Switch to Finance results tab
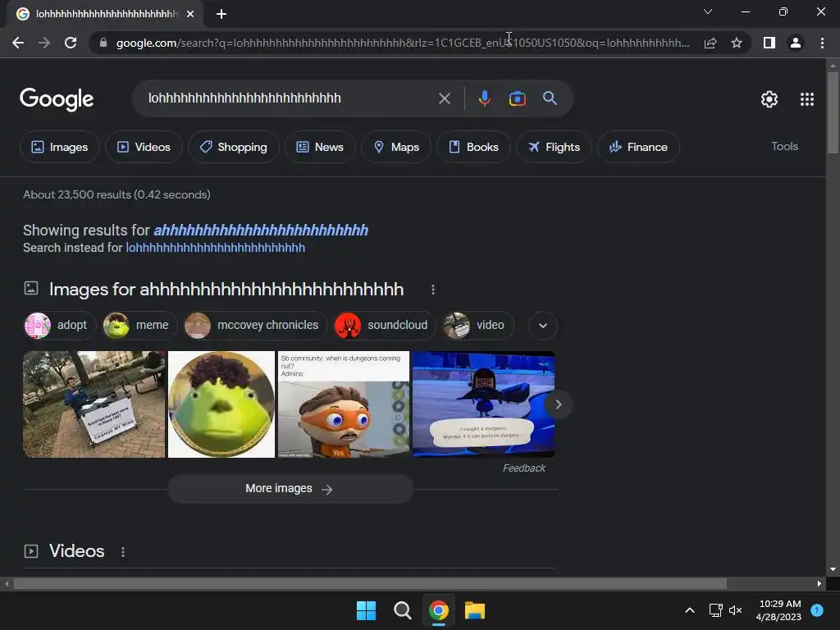The width and height of the screenshot is (840, 630). tap(638, 147)
